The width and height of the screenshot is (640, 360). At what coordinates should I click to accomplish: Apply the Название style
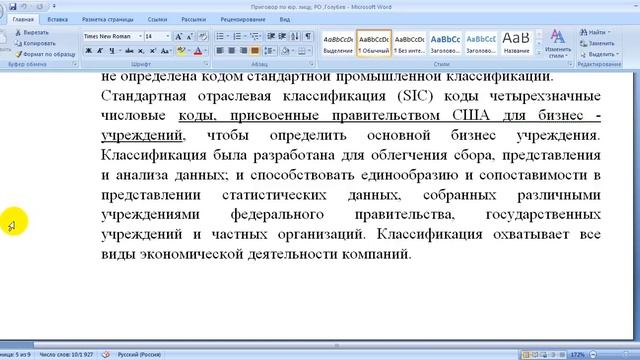click(516, 44)
